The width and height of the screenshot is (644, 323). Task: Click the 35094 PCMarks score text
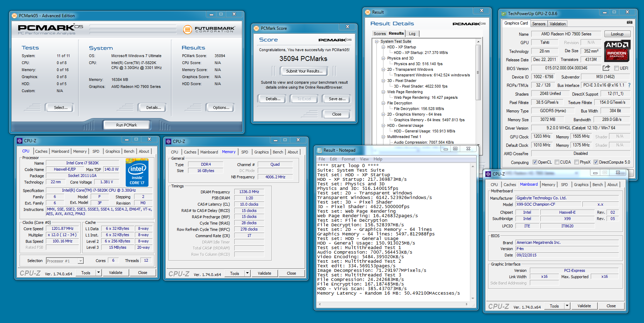pyautogui.click(x=303, y=59)
